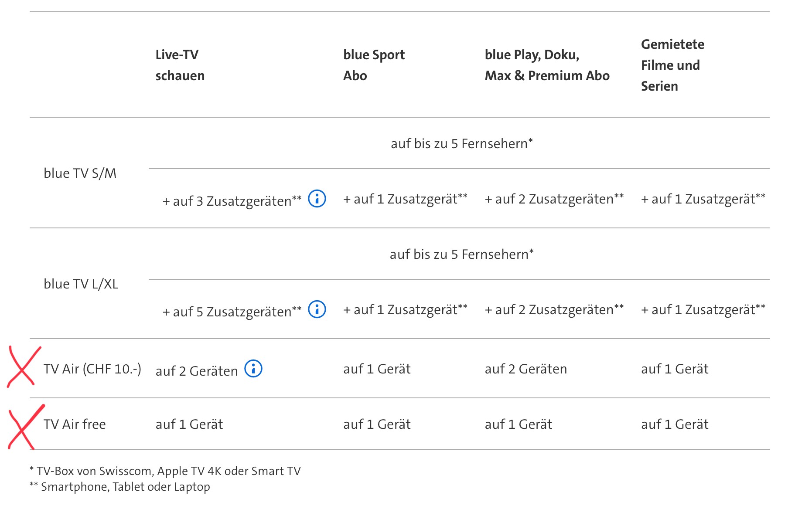Click 'auf bis zu 5 Fernsehern' in blue TV S/M row

(x=461, y=143)
